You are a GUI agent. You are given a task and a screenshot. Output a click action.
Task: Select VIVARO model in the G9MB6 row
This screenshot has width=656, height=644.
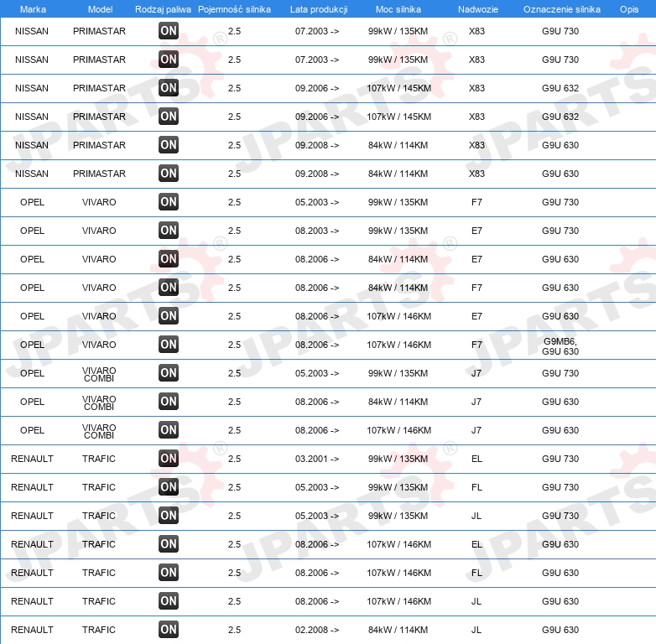point(99,345)
